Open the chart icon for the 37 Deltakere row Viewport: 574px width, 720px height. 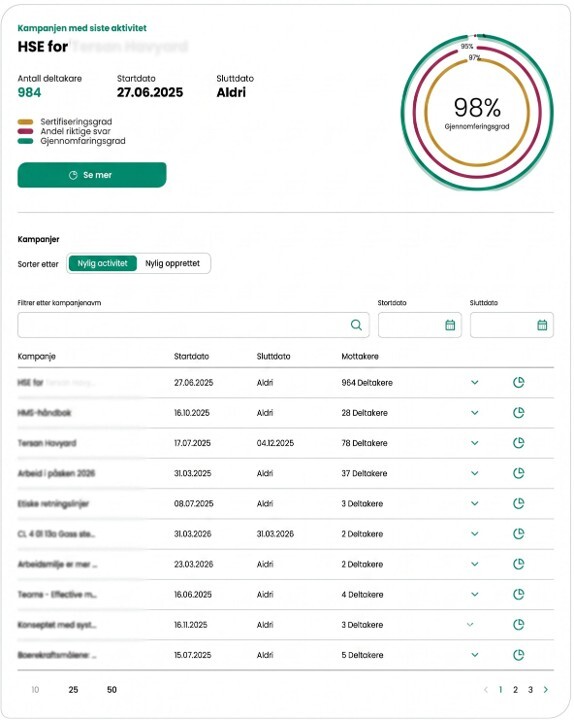click(518, 473)
